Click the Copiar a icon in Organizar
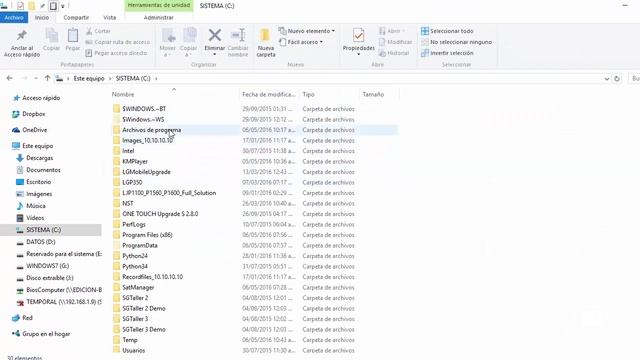Screen dimensions: 640x360 click(189, 36)
